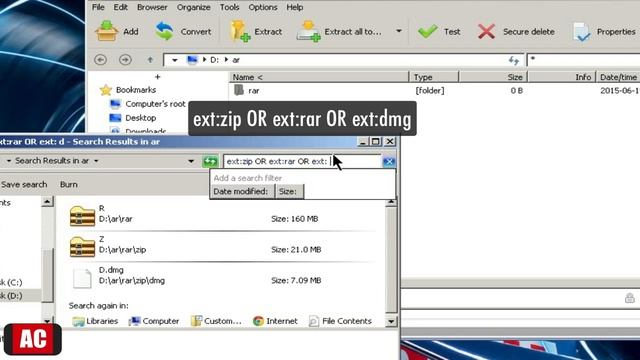Viewport: 640px width, 360px height.
Task: Click Save search in Explorer toolbar
Action: 24,184
